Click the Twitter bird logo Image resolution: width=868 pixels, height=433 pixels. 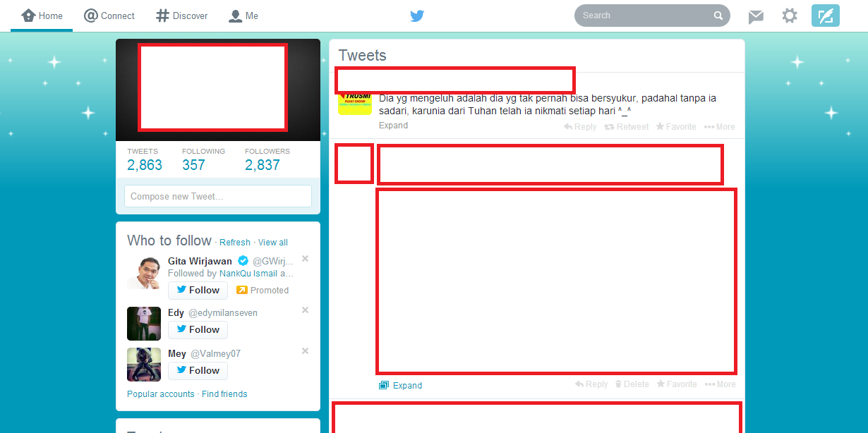pyautogui.click(x=417, y=15)
